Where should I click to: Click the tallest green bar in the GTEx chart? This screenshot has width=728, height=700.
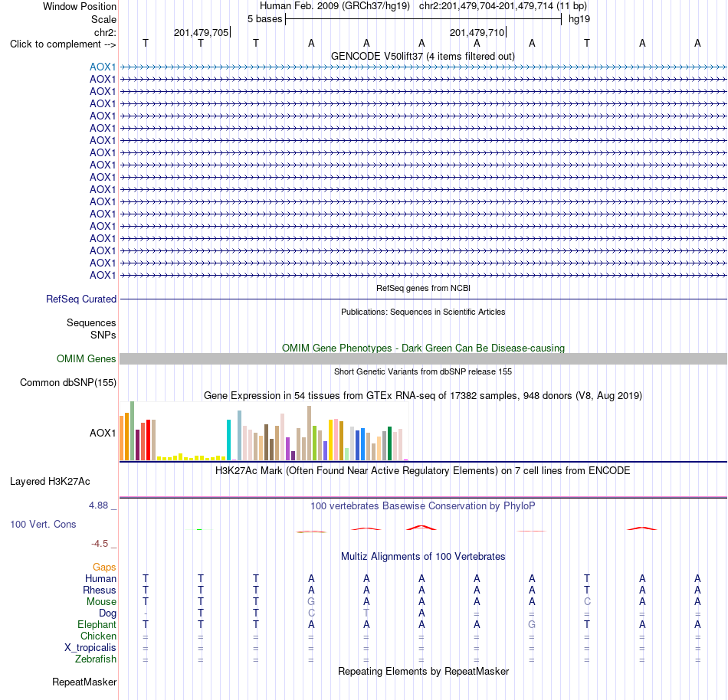coord(133,431)
